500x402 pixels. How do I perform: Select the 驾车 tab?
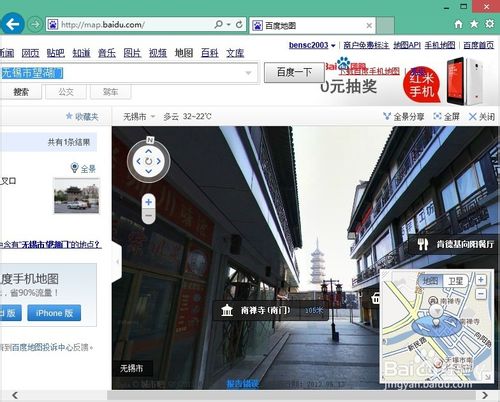tap(110, 92)
